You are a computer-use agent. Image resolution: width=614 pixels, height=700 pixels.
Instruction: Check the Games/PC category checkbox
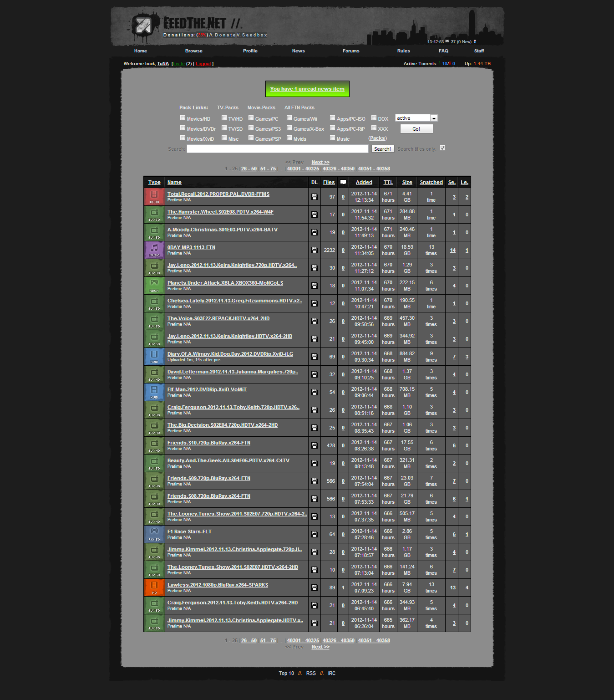pyautogui.click(x=251, y=118)
